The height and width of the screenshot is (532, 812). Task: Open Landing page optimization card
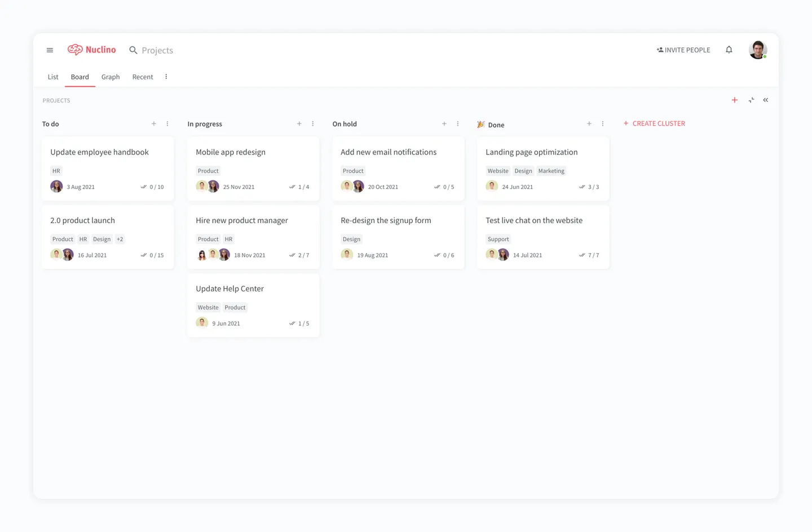(543, 169)
